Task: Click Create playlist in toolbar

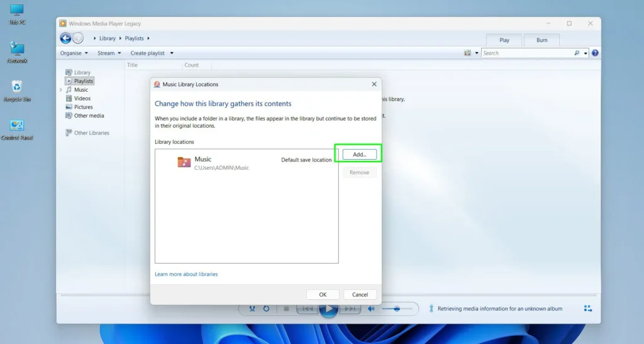Action: 147,53
